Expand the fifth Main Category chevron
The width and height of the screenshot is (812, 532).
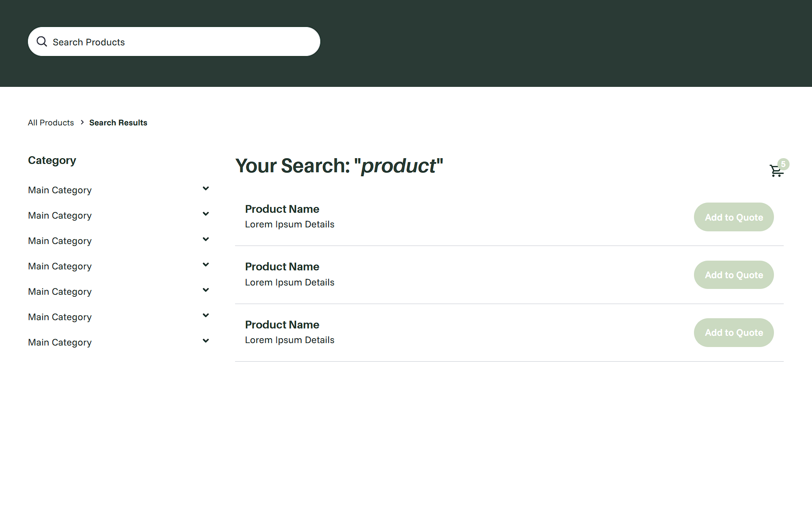206,289
